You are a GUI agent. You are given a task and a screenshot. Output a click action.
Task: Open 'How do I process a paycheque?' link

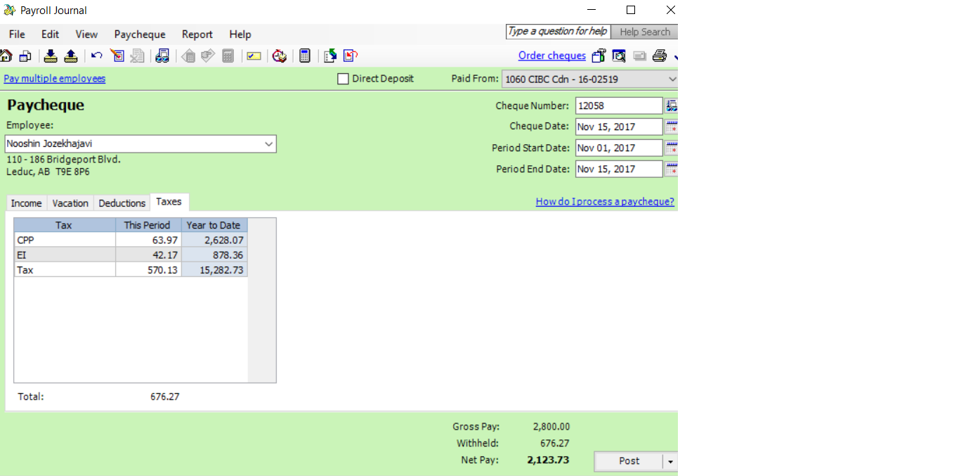pyautogui.click(x=605, y=202)
